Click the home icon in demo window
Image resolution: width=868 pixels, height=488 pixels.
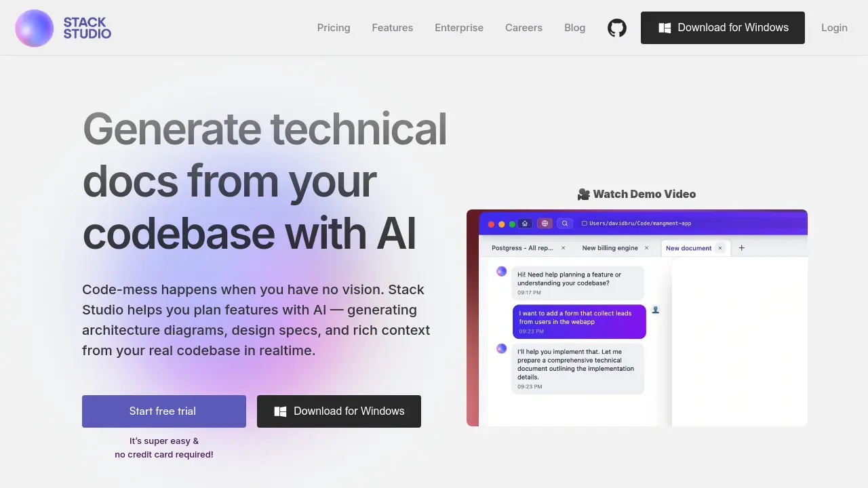[525, 223]
